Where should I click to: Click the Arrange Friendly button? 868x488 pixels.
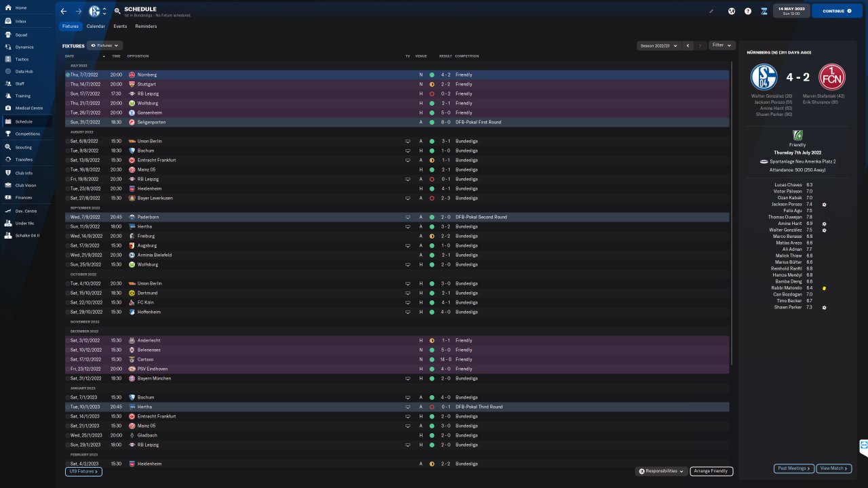click(x=711, y=471)
